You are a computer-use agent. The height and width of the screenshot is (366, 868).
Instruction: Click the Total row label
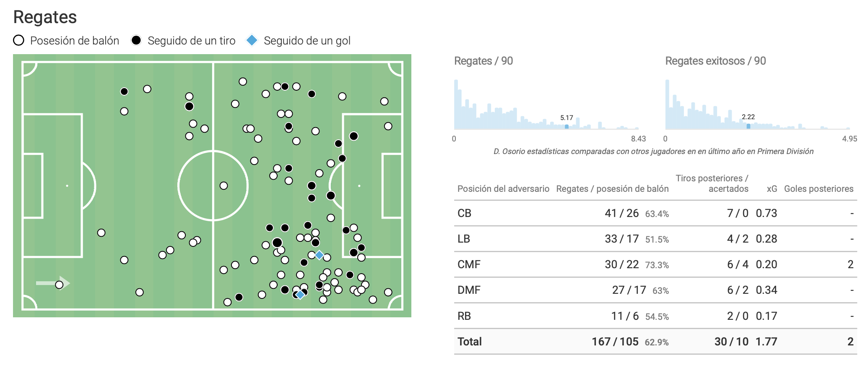470,342
